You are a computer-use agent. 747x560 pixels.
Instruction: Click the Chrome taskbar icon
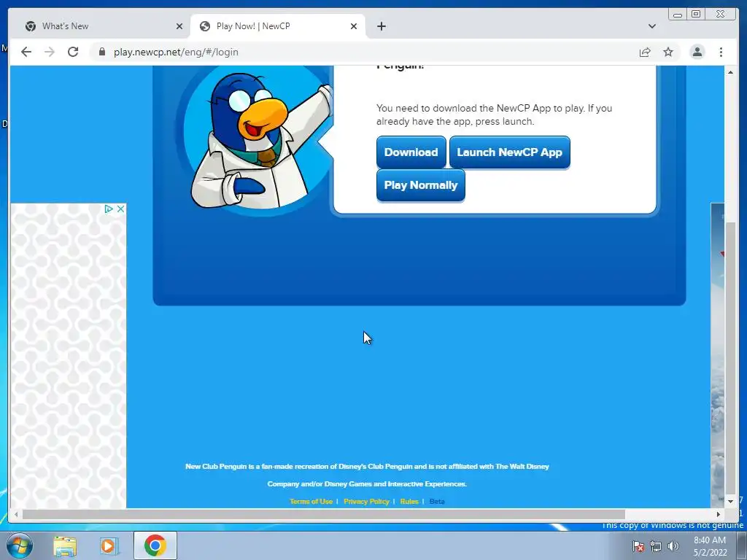(x=155, y=545)
